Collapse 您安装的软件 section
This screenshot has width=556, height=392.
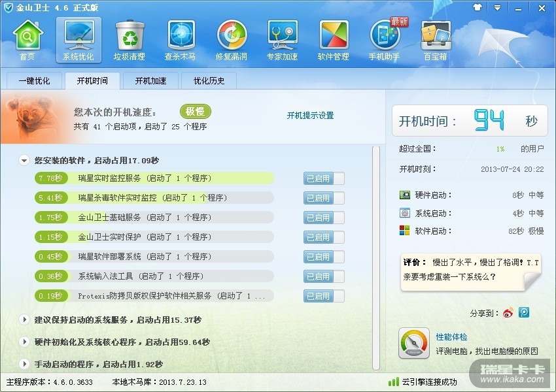pos(24,161)
